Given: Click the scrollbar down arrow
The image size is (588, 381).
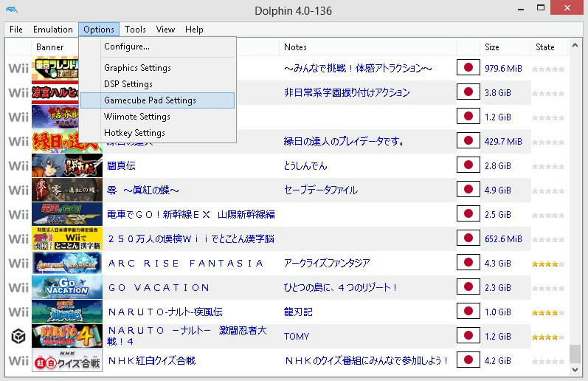Looking at the screenshot, I should 575,370.
